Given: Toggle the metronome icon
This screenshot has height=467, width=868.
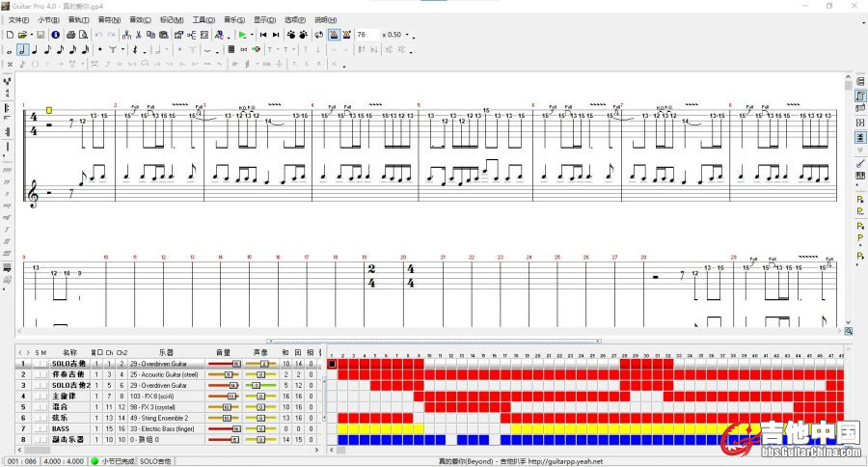Looking at the screenshot, I should click(335, 35).
